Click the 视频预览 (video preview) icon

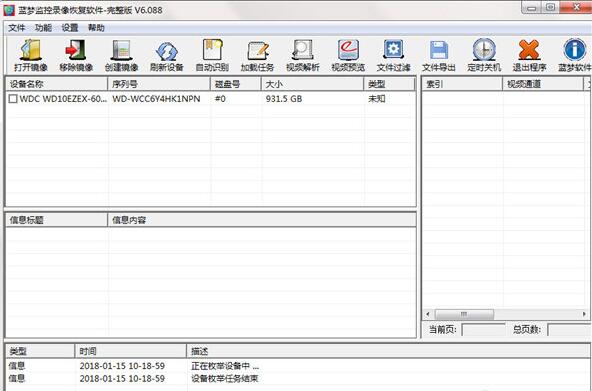[x=348, y=50]
